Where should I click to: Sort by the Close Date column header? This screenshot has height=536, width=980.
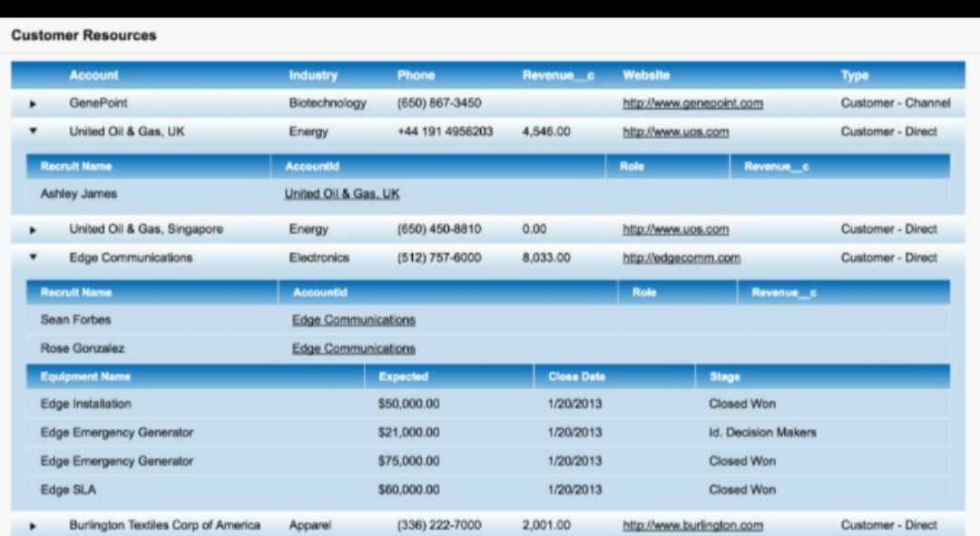(576, 376)
